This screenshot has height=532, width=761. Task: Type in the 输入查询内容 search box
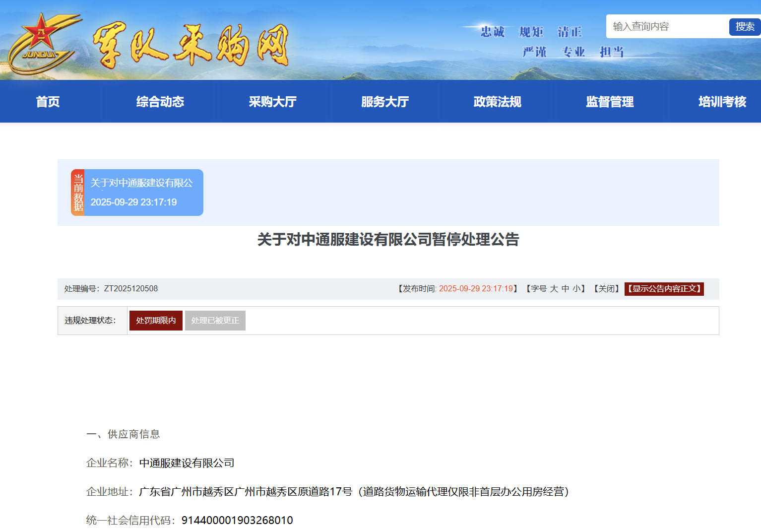coord(666,26)
